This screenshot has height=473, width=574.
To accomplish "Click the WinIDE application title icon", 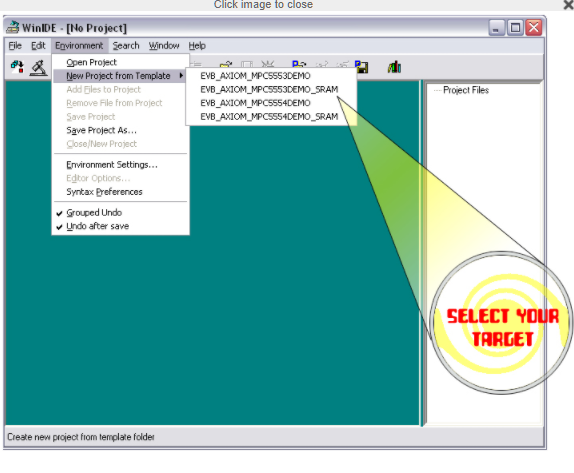I will [x=13, y=27].
